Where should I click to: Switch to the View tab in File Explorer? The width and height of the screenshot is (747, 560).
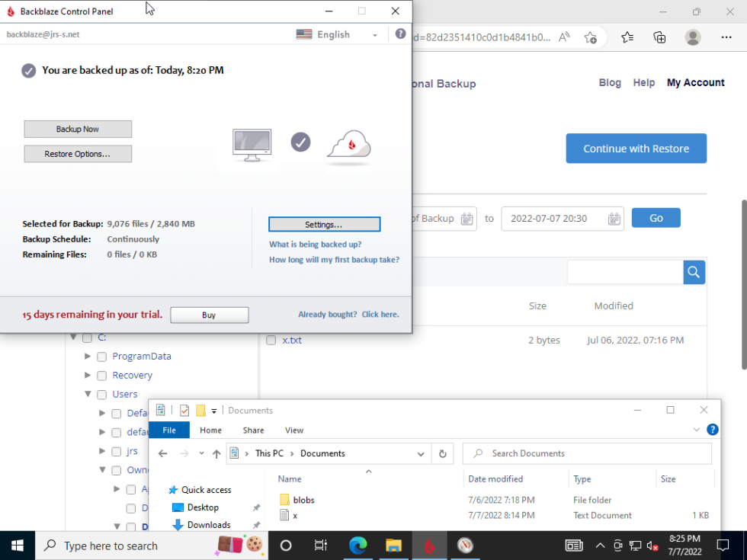click(x=294, y=430)
